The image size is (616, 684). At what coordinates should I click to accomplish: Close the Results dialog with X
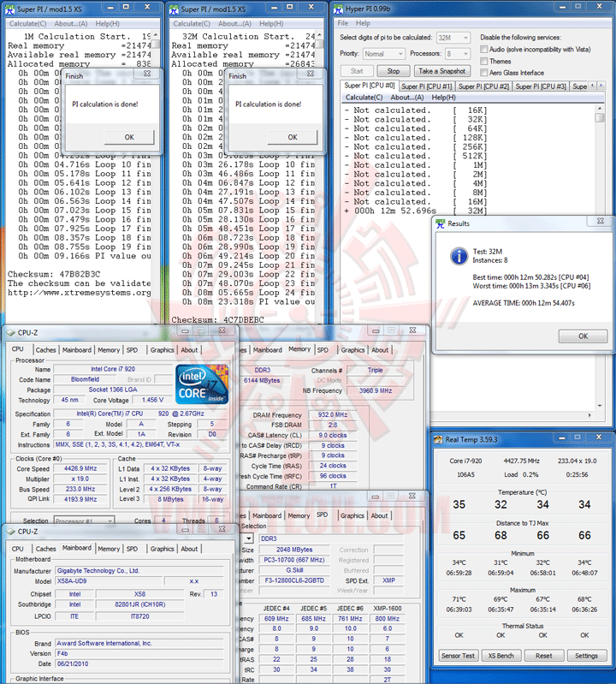[x=601, y=221]
